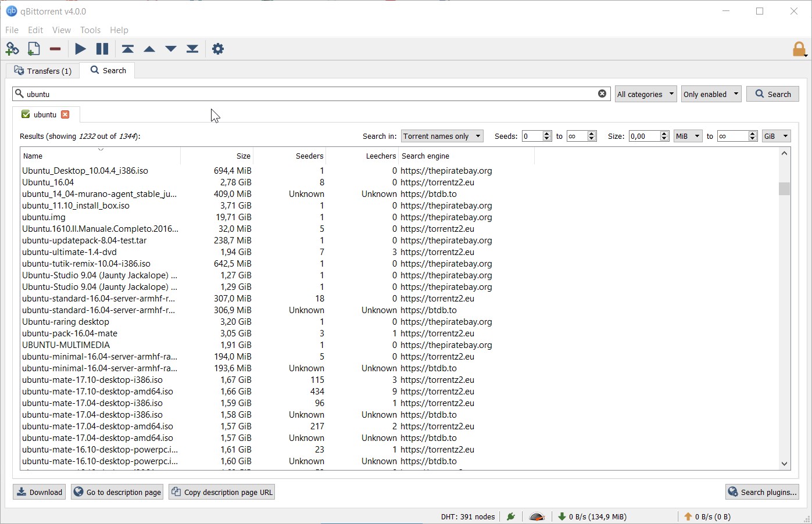
Task: Add a torrent from file
Action: click(x=33, y=49)
